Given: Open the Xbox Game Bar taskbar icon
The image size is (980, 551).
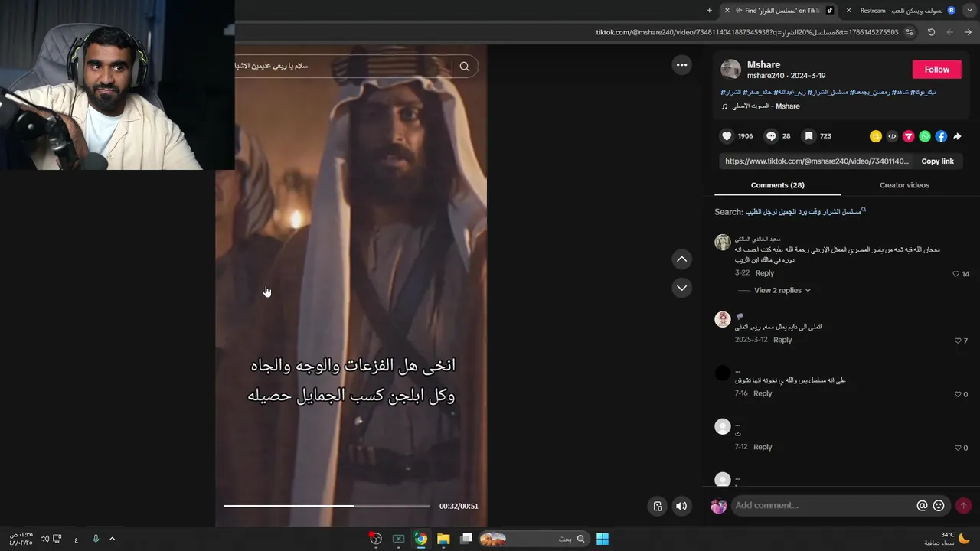Looking at the screenshot, I should click(398, 539).
